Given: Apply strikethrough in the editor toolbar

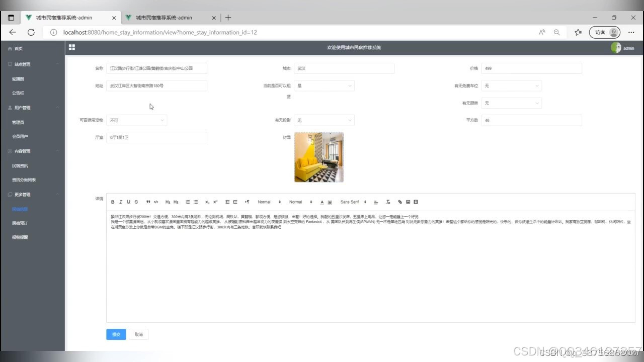Looking at the screenshot, I should tap(136, 202).
